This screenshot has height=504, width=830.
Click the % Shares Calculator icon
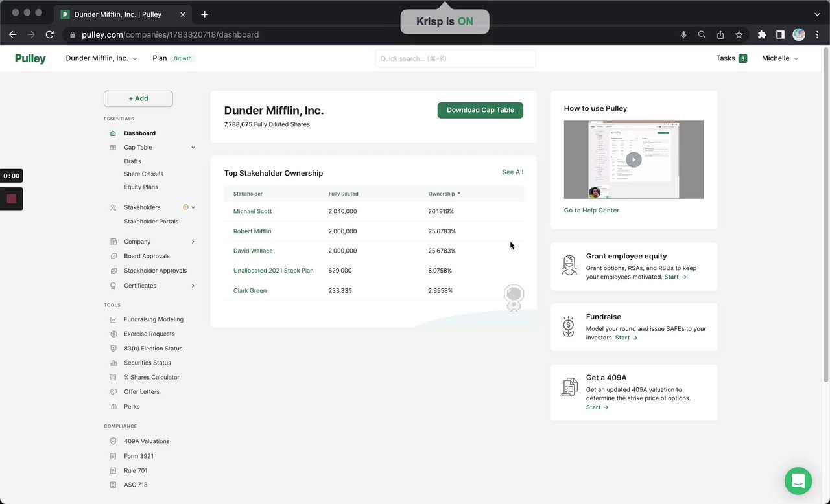click(x=113, y=377)
